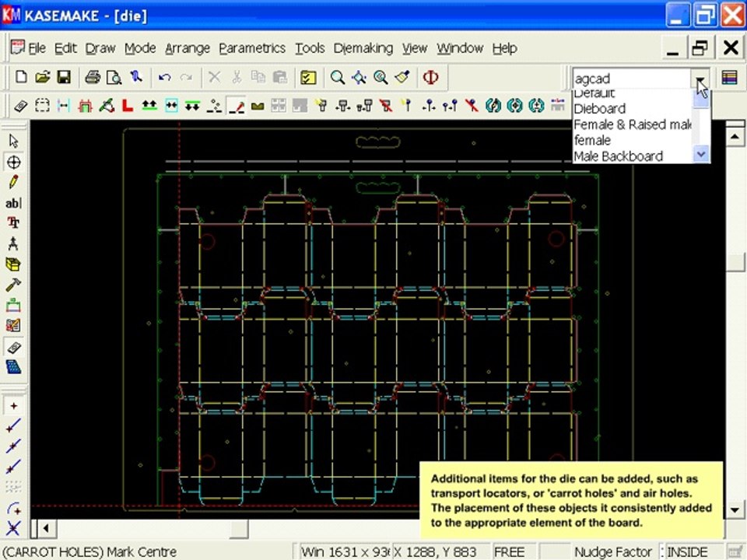Toggle the single point snap button
Screen dimensions: 747x560
pos(13,406)
